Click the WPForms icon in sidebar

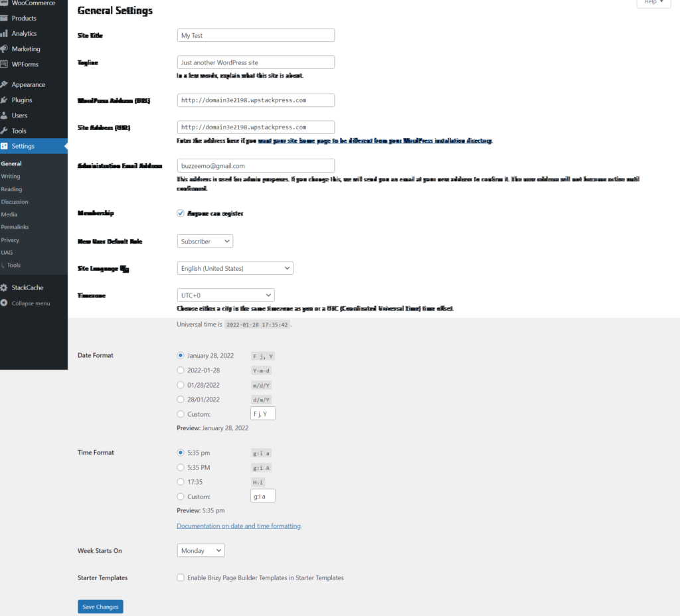4,64
